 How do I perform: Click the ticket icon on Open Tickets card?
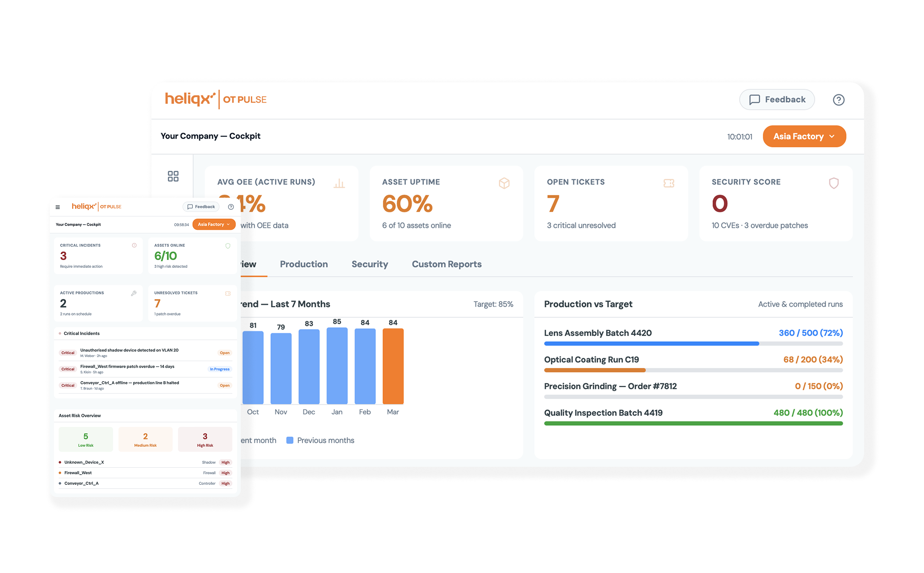click(669, 183)
